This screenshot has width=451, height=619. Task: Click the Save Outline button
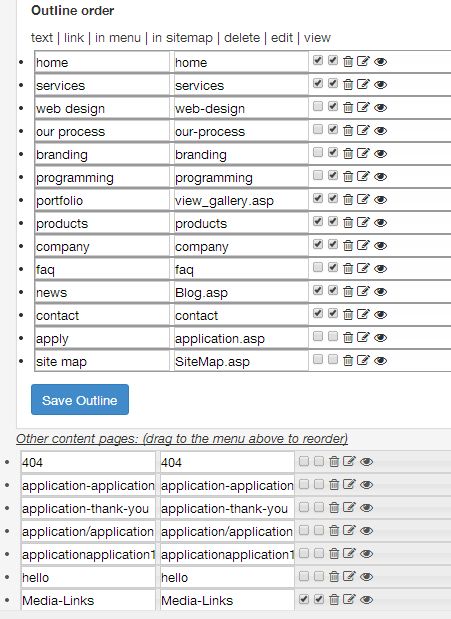(x=80, y=400)
